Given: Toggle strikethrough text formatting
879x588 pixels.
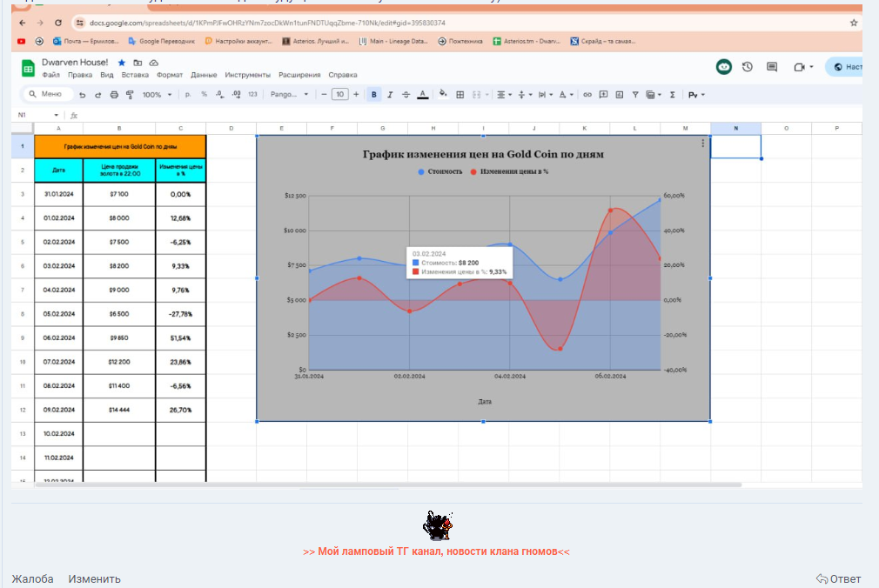Looking at the screenshot, I should point(406,94).
